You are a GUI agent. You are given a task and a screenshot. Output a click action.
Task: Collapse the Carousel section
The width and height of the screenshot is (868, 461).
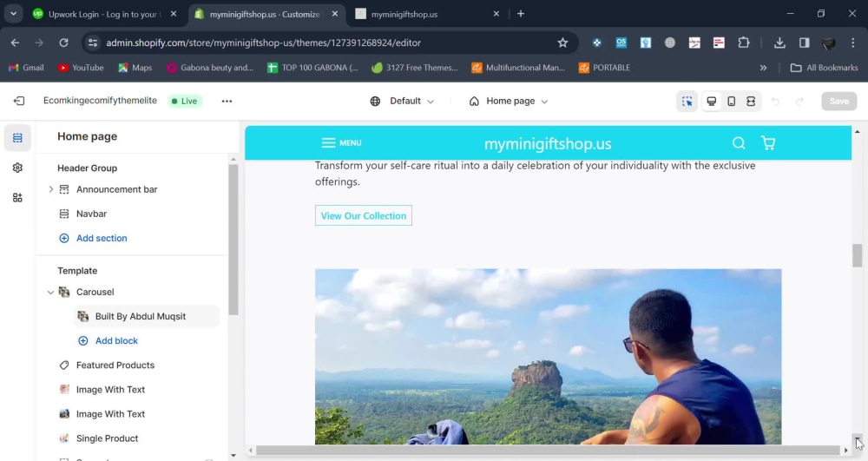(50, 293)
